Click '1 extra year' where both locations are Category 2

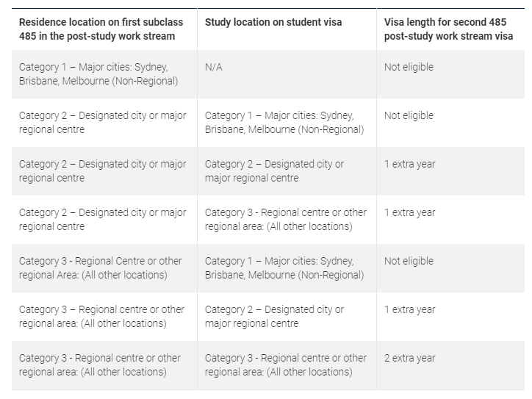click(410, 164)
